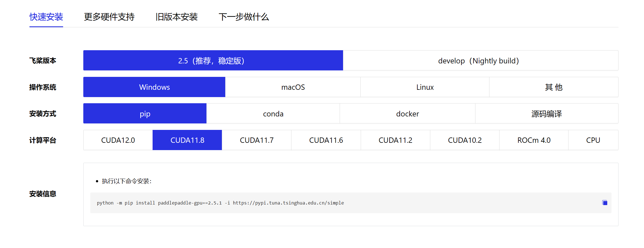Select PaddlePaddle version 2.5 stable
The height and width of the screenshot is (248, 644).
click(213, 60)
